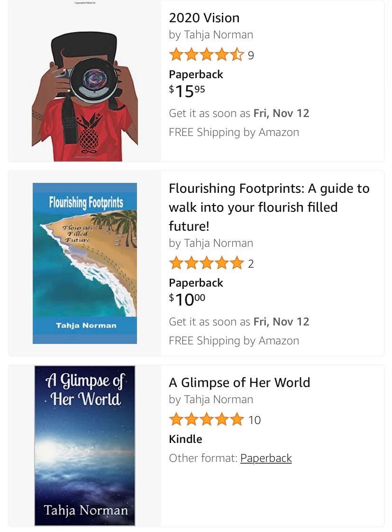
Task: Open A Glimpse of Her World cover
Action: pyautogui.click(x=85, y=445)
